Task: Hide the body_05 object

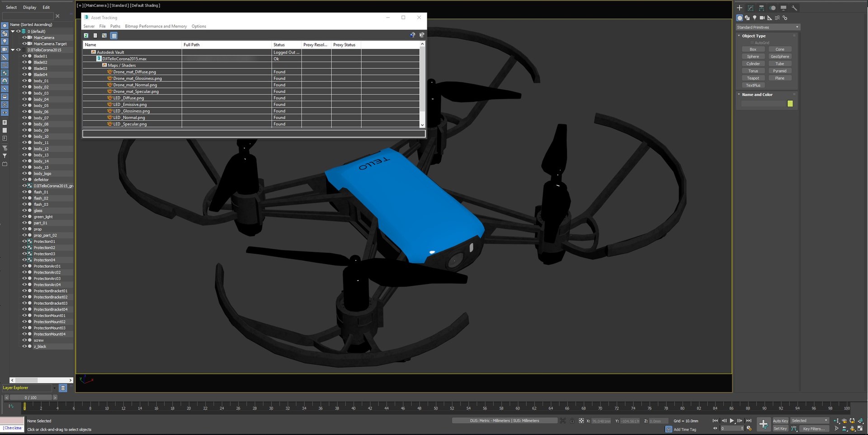Action: coord(24,105)
